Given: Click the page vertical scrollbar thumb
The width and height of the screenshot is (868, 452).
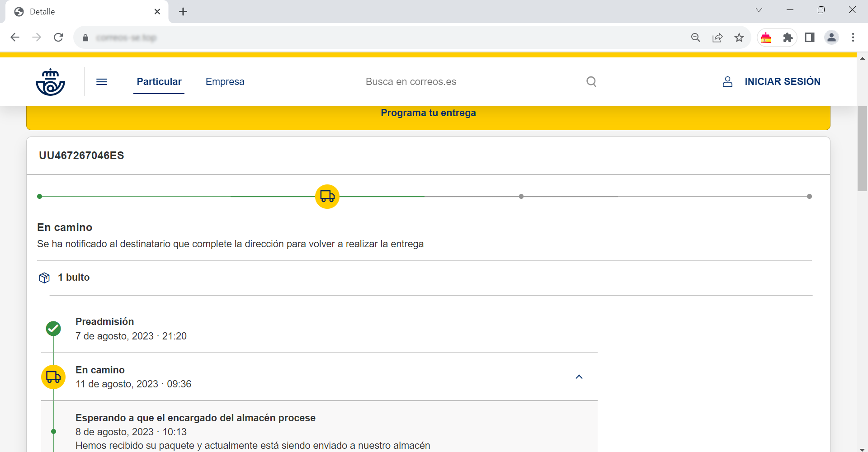Looking at the screenshot, I should pos(862,149).
